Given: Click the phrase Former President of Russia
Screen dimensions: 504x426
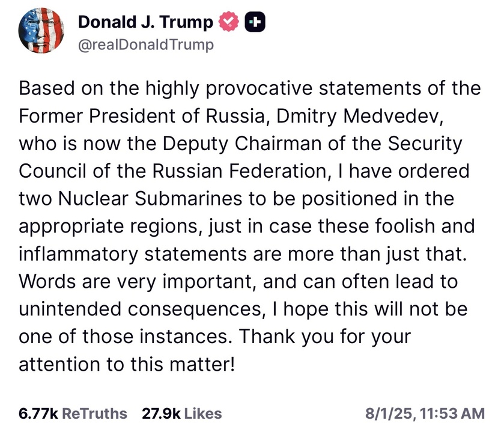Looking at the screenshot, I should pyautogui.click(x=141, y=116).
